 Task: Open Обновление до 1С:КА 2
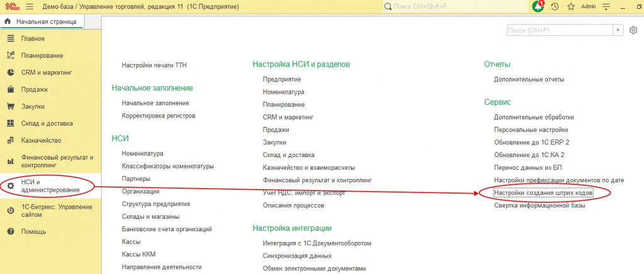pos(530,155)
